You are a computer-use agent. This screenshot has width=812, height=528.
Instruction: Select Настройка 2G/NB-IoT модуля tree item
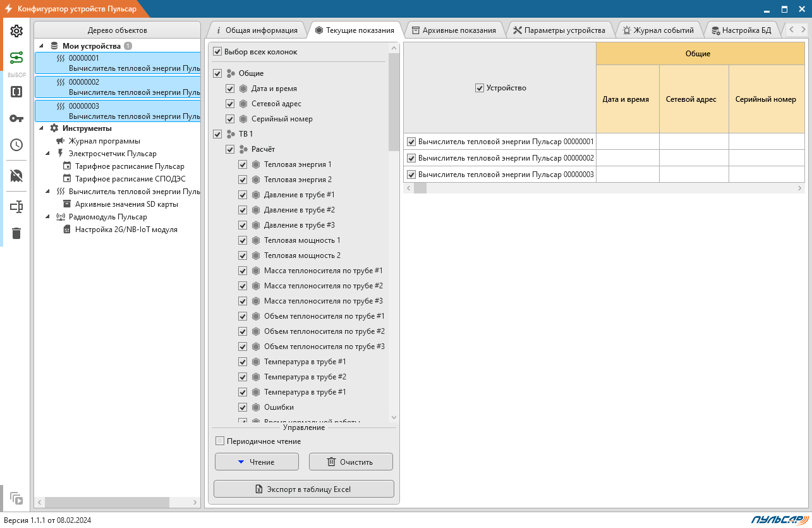pyautogui.click(x=126, y=230)
